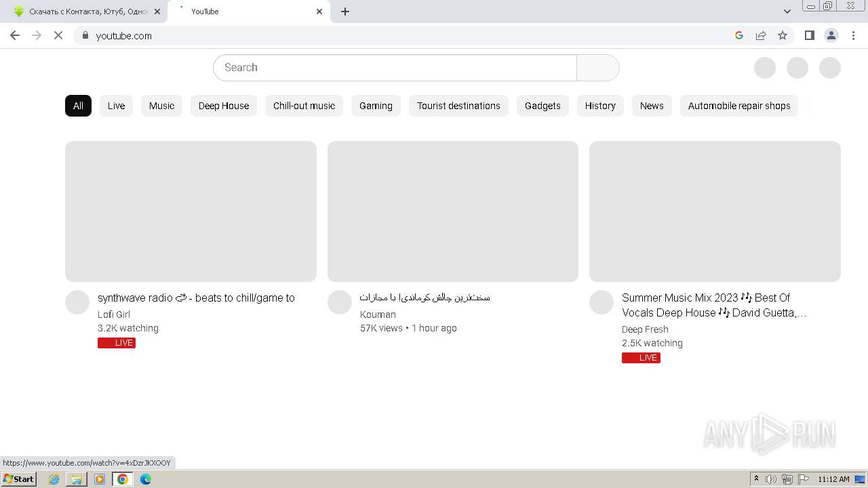Select the History filter chip
The image size is (868, 488).
pos(600,106)
